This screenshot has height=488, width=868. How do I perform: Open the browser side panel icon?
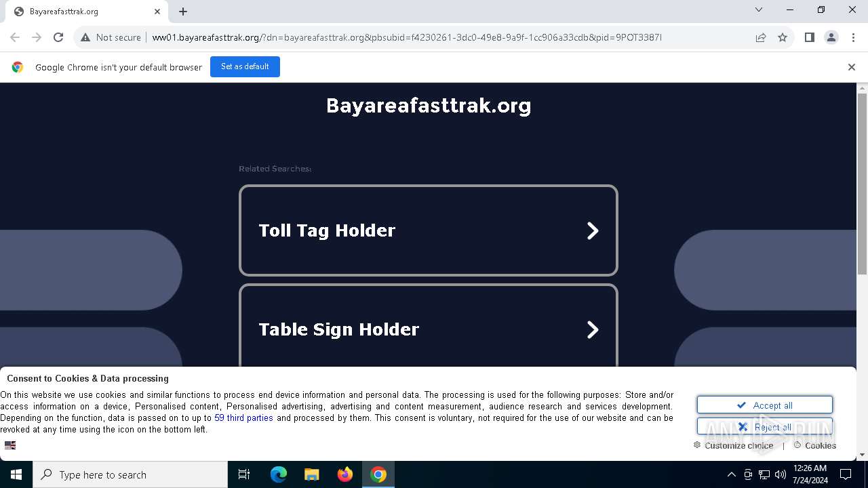point(809,37)
